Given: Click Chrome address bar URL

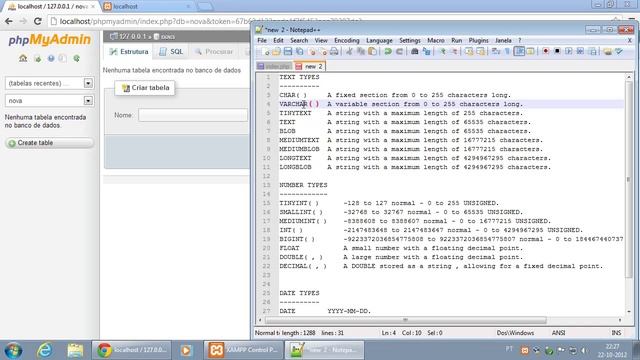Looking at the screenshot, I should click(x=210, y=21).
